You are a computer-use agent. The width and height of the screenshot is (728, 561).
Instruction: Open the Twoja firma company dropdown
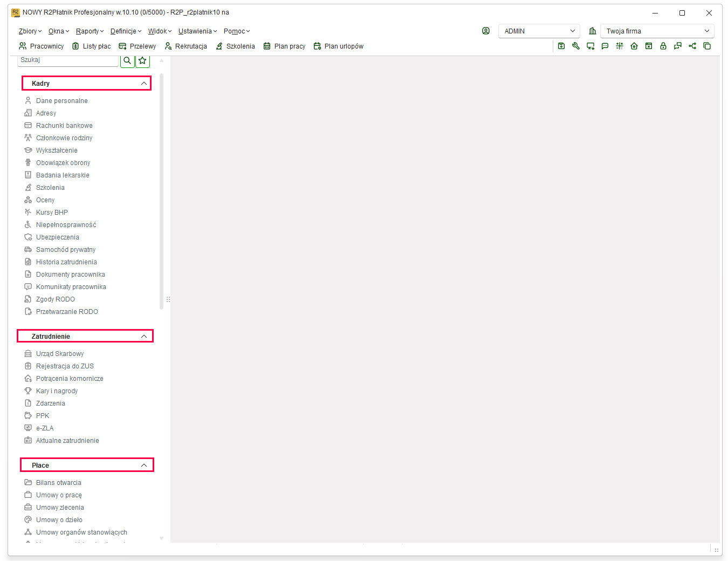point(657,31)
